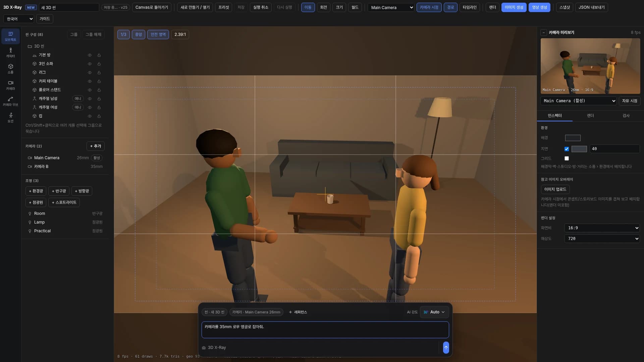Click lock icon for 기본 방 row
This screenshot has width=644, height=362.
[99, 55]
